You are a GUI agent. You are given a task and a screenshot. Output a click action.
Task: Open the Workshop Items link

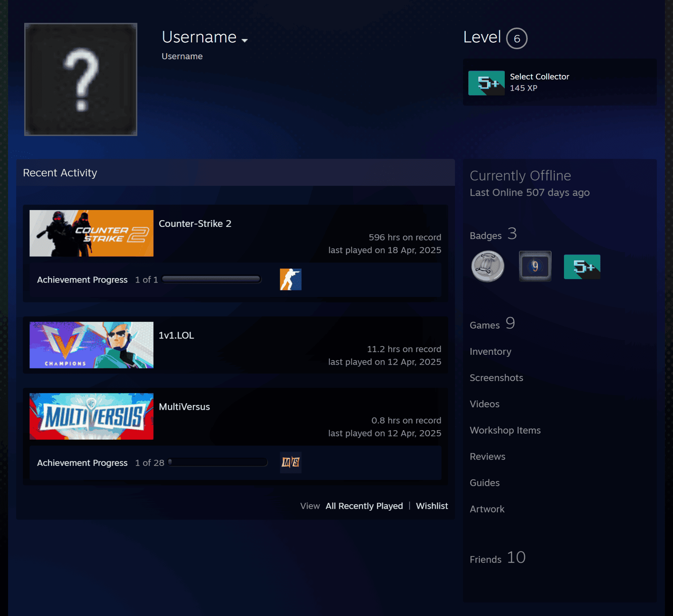tap(505, 430)
